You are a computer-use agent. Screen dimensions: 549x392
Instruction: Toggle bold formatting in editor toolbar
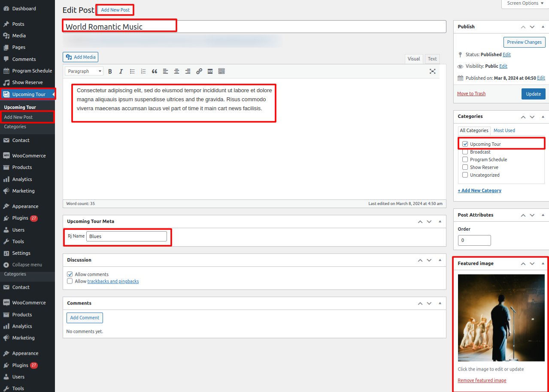coord(110,71)
